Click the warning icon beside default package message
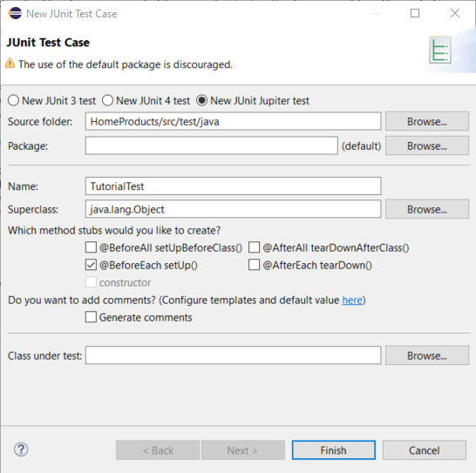This screenshot has width=476, height=473. point(10,63)
